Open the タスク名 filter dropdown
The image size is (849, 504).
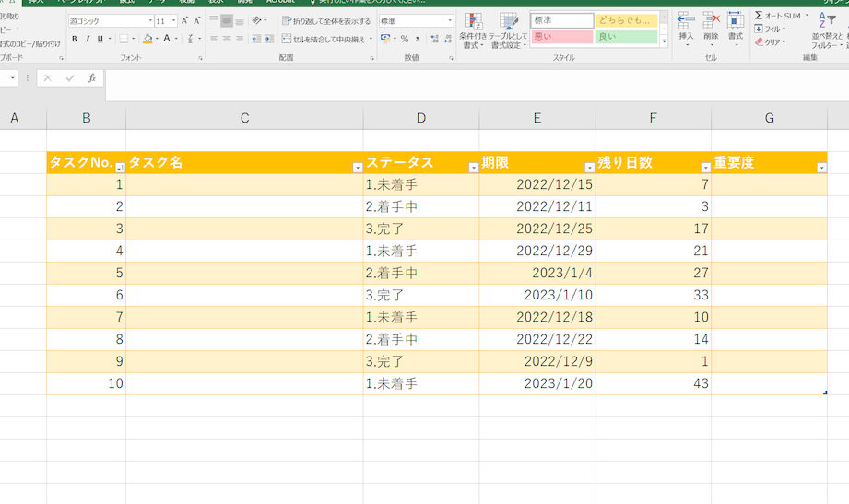(x=358, y=168)
